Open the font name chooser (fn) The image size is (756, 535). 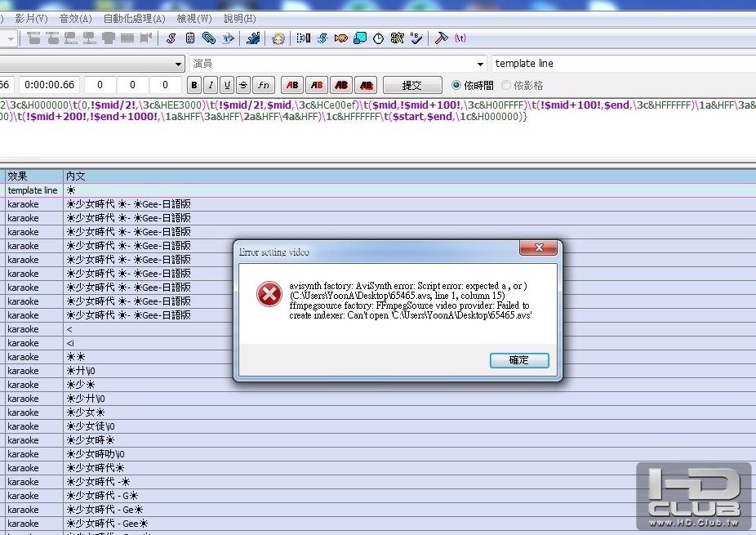click(x=263, y=85)
